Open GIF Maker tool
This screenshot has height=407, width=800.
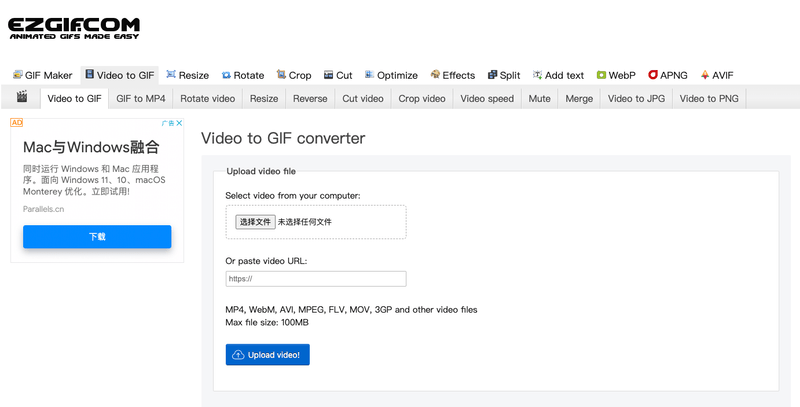[42, 75]
